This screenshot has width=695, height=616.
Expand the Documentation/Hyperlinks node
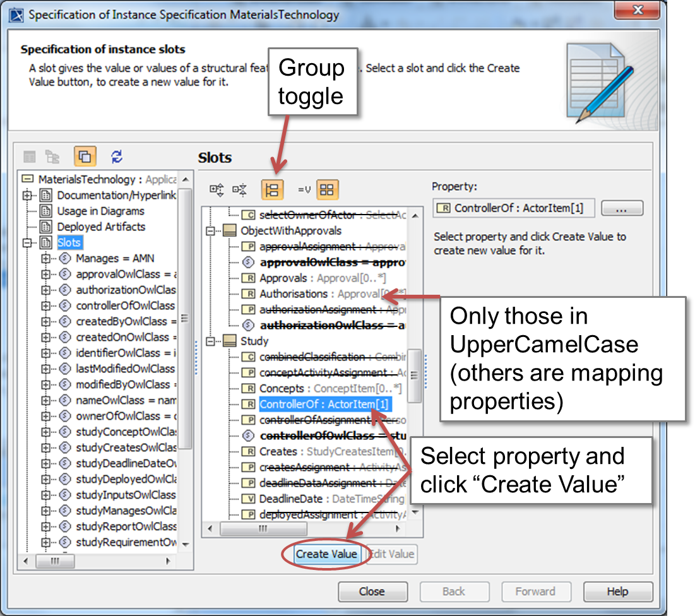click(x=27, y=195)
